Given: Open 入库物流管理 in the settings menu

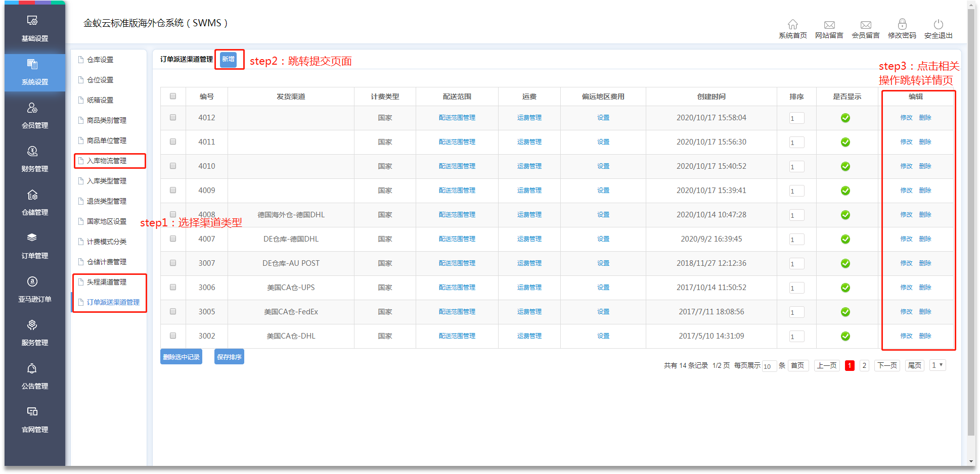Looking at the screenshot, I should [107, 161].
